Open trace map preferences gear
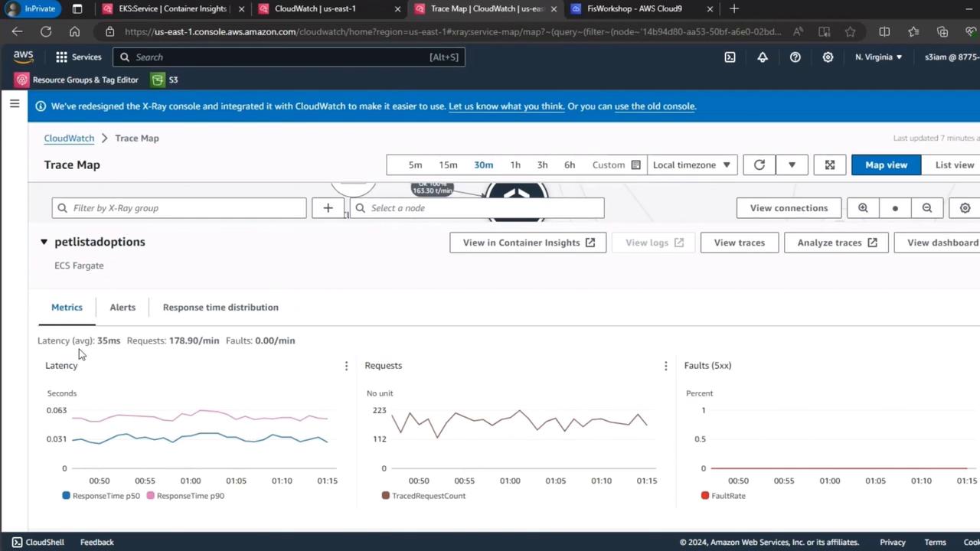Viewport: 980px width, 551px height. (965, 208)
